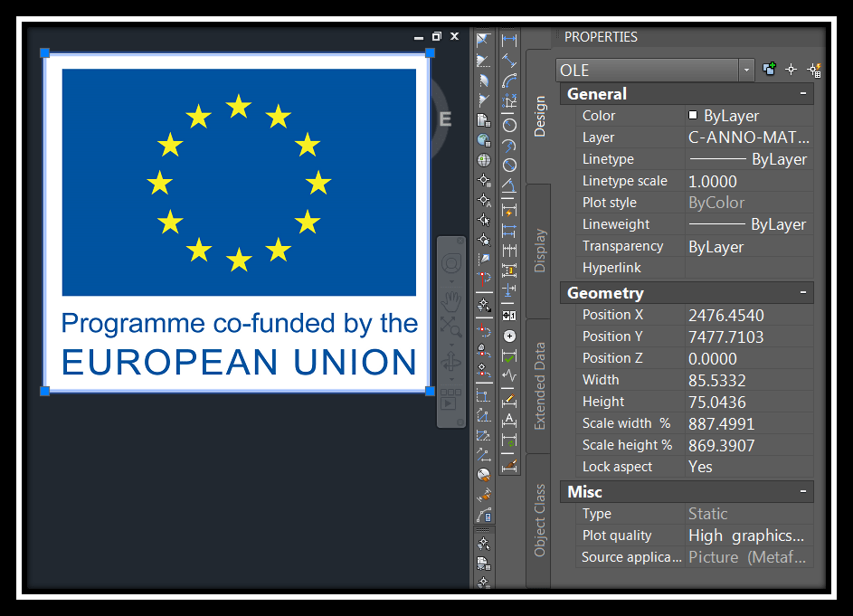Select the Linear dimension tool
Screen dimensions: 853x616
[x=509, y=40]
